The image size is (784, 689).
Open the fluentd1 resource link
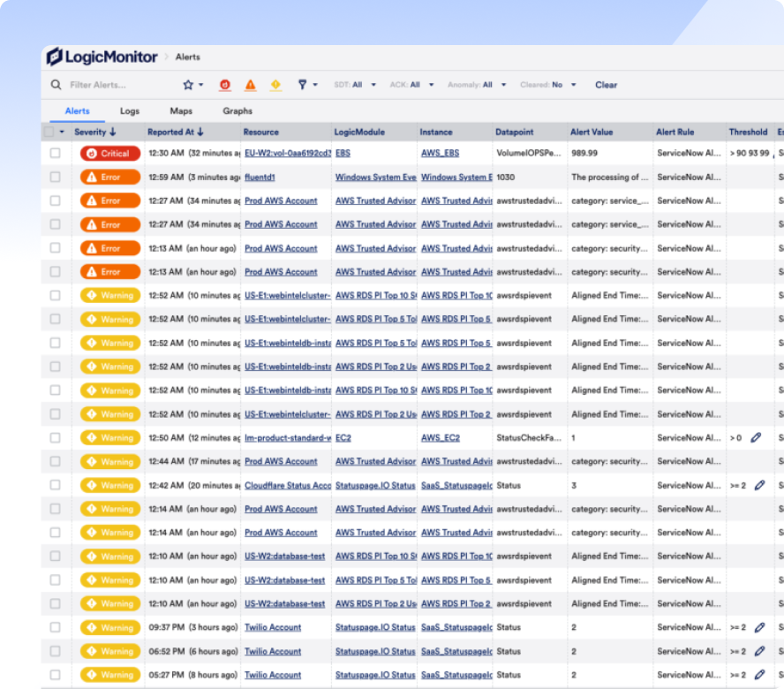pyautogui.click(x=260, y=178)
